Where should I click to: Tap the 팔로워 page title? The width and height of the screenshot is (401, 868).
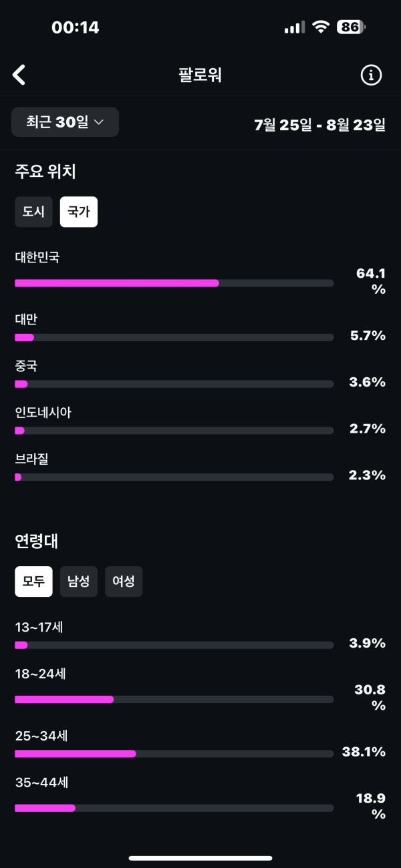(x=200, y=75)
